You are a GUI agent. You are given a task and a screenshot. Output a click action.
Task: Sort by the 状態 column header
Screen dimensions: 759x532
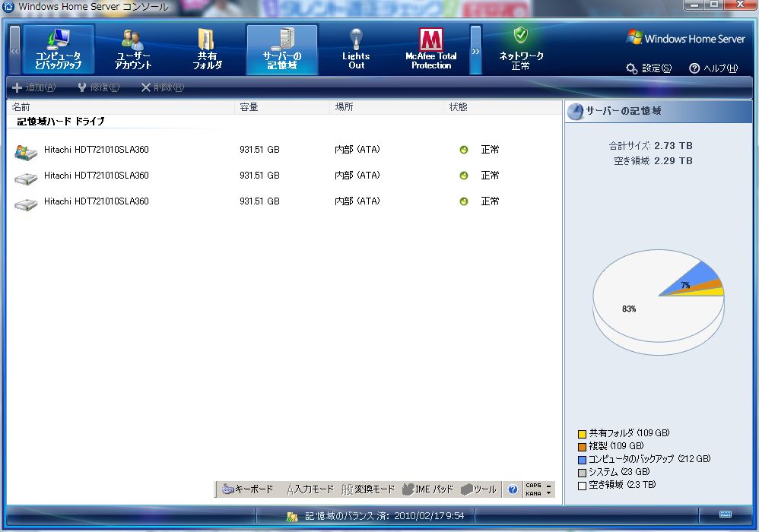click(x=503, y=107)
